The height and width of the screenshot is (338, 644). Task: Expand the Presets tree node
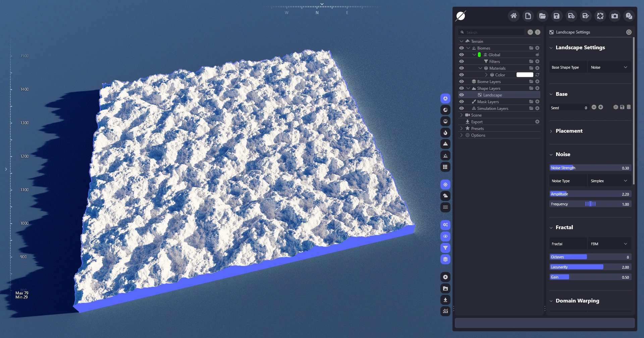click(462, 128)
